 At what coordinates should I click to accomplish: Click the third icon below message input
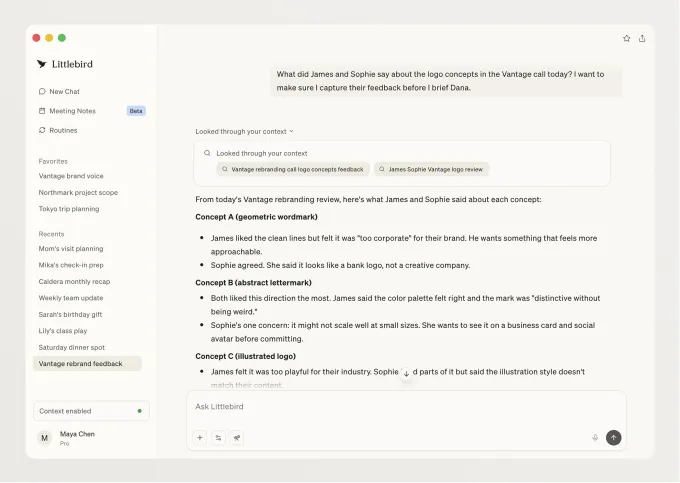236,437
